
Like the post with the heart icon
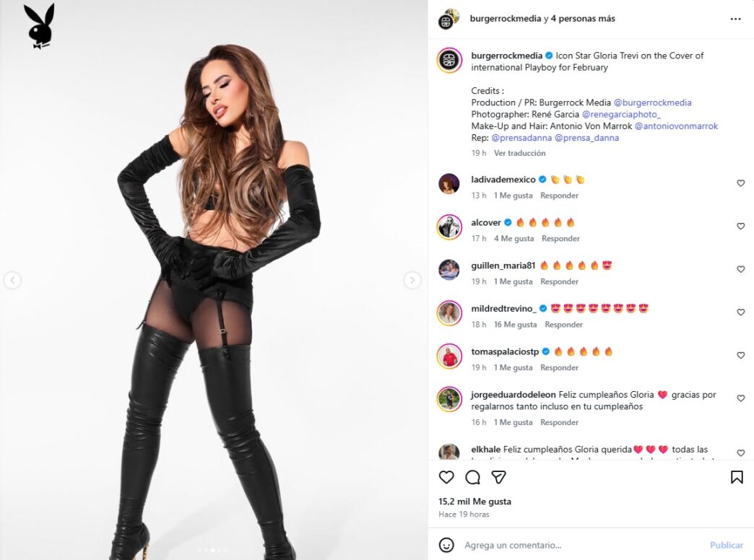(446, 477)
